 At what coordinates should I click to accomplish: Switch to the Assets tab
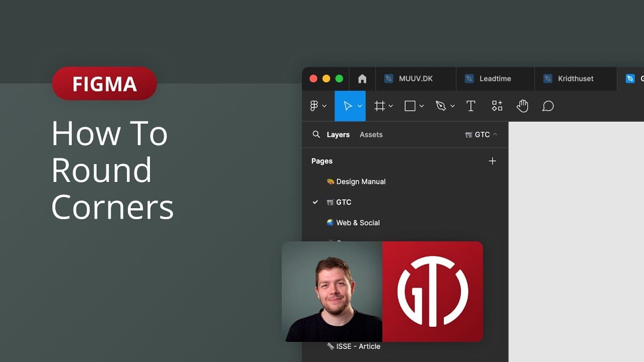coord(371,135)
